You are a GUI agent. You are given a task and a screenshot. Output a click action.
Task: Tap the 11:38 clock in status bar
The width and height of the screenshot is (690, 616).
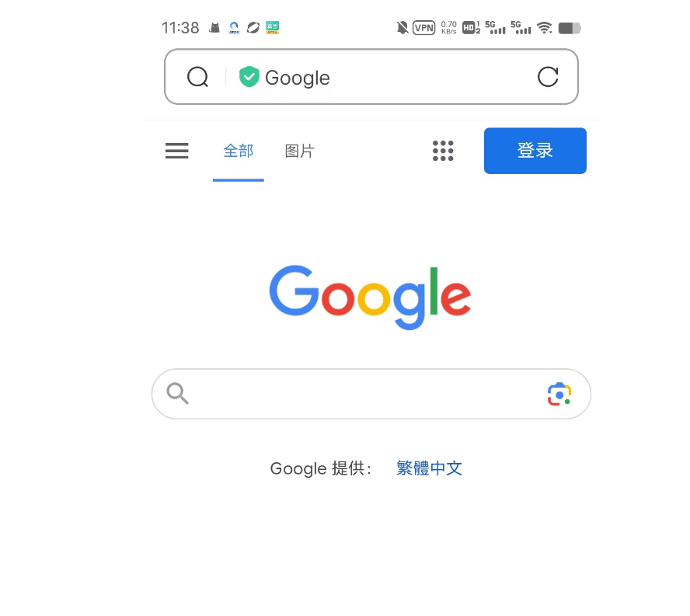click(x=180, y=28)
